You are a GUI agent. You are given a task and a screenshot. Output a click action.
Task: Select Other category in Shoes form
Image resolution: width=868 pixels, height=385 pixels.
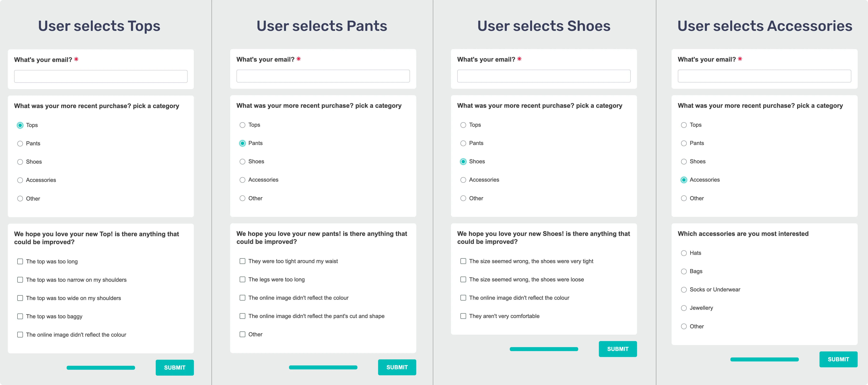point(463,199)
